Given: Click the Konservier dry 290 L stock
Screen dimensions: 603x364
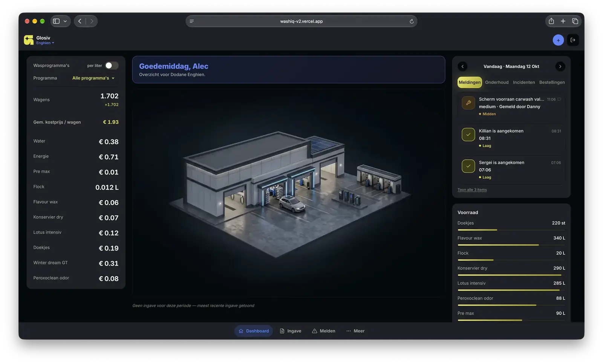Looking at the screenshot, I should pos(559,268).
